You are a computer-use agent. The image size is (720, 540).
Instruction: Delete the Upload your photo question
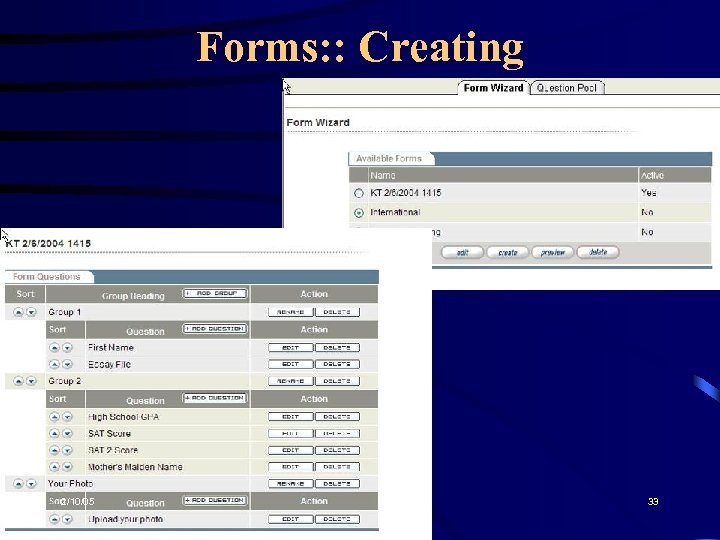pyautogui.click(x=337, y=519)
